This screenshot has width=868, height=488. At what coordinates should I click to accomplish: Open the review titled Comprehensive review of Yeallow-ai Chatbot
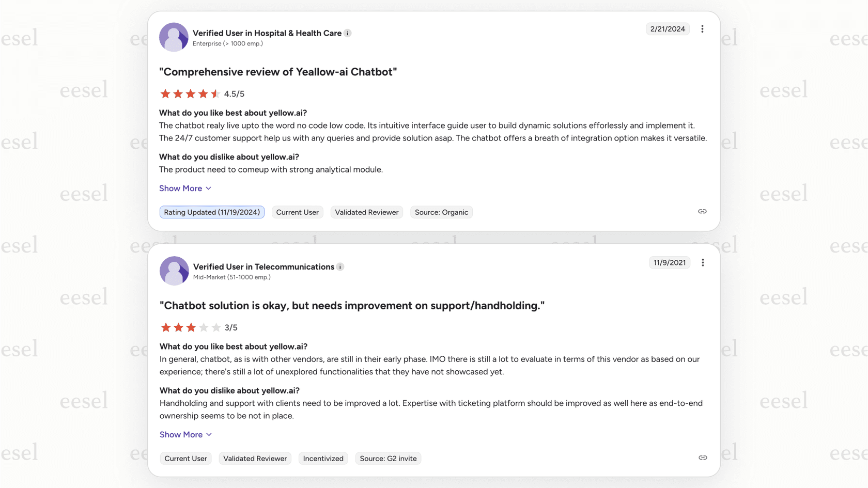(x=278, y=72)
